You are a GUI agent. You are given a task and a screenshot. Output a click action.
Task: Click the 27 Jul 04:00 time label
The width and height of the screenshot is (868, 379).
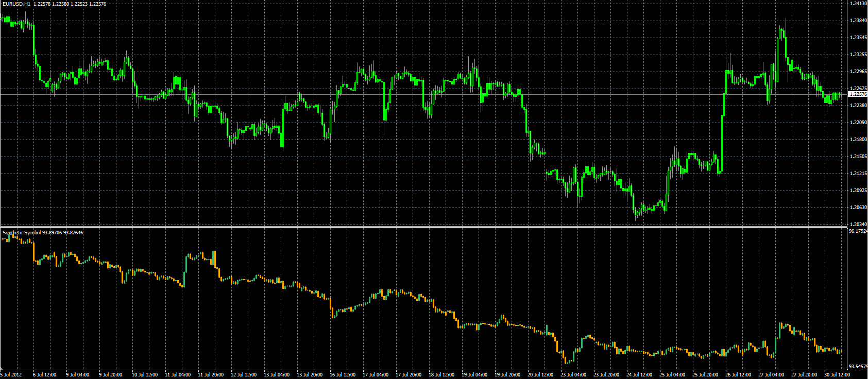point(771,375)
